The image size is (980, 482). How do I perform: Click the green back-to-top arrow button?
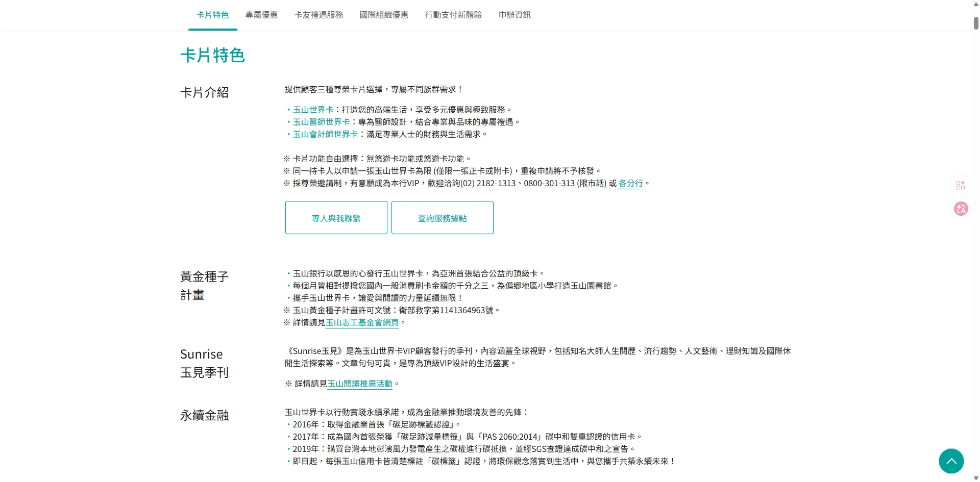pos(951,461)
